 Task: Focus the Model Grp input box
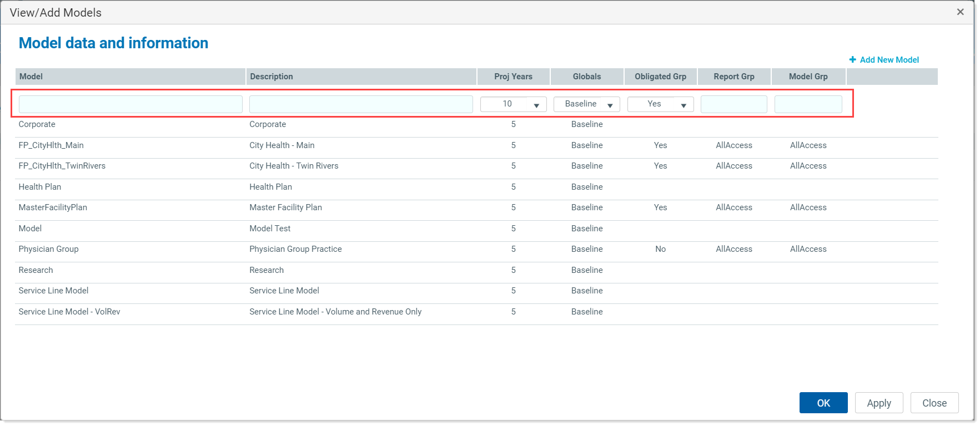(x=808, y=104)
